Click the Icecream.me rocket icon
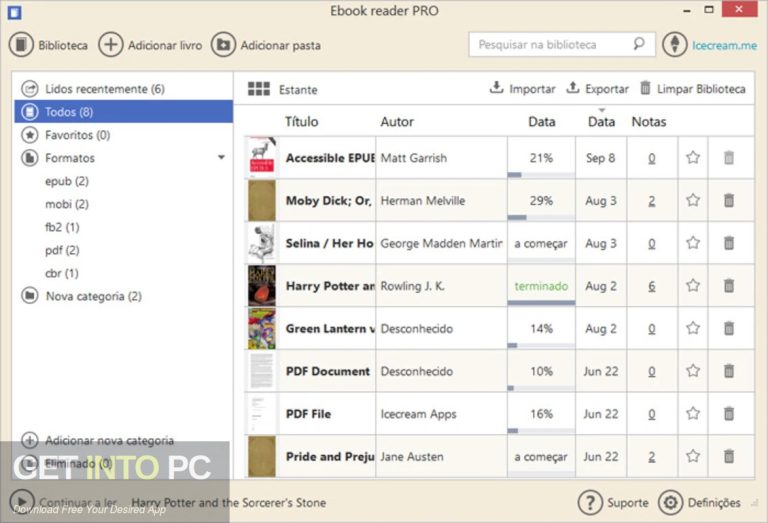The height and width of the screenshot is (523, 768). coord(675,45)
